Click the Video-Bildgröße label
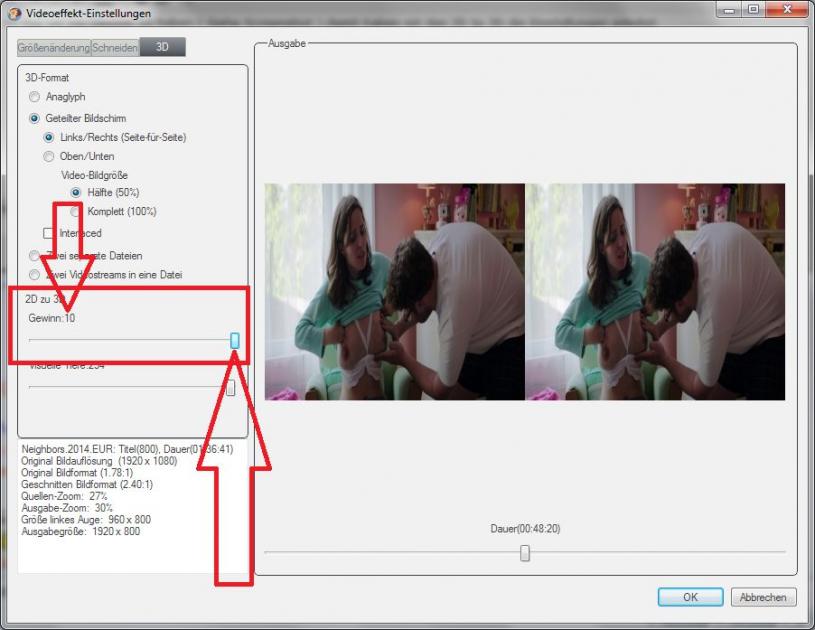Viewport: 815px width, 630px height. click(94, 175)
